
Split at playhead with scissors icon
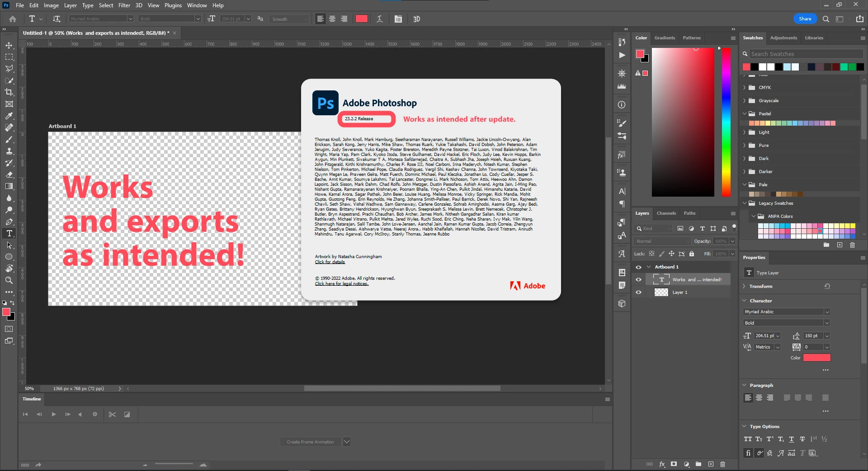pos(113,414)
